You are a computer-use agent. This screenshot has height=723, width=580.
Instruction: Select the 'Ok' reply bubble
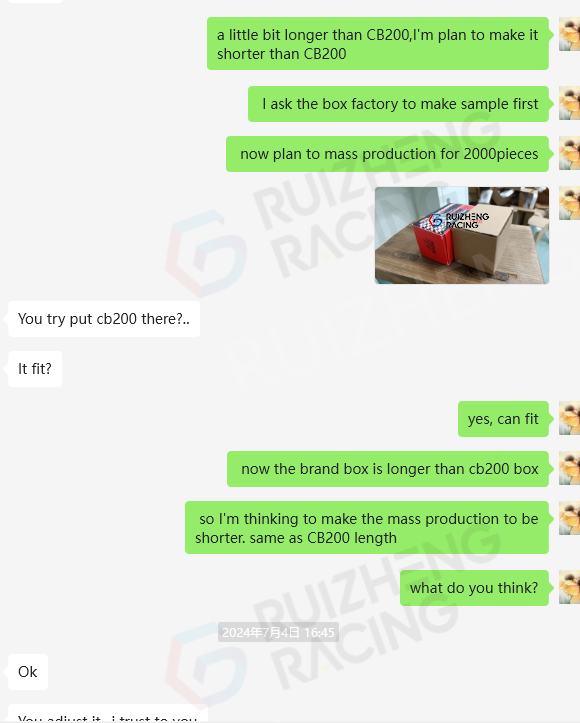click(28, 672)
